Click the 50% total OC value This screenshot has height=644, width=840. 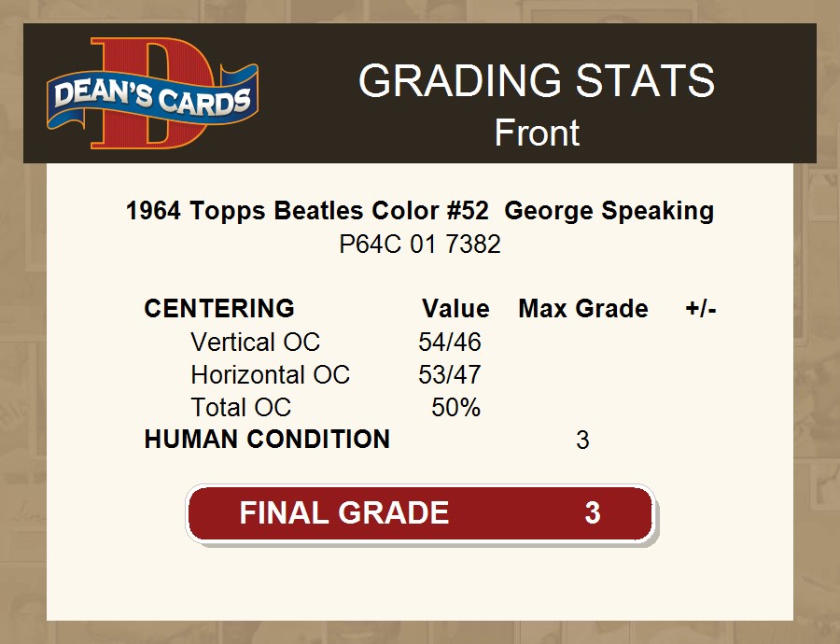point(455,408)
